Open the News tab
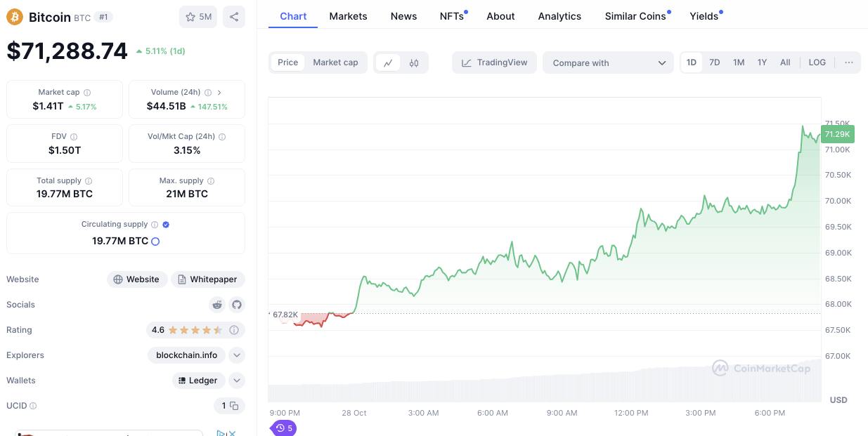The height and width of the screenshot is (436, 868). point(403,16)
